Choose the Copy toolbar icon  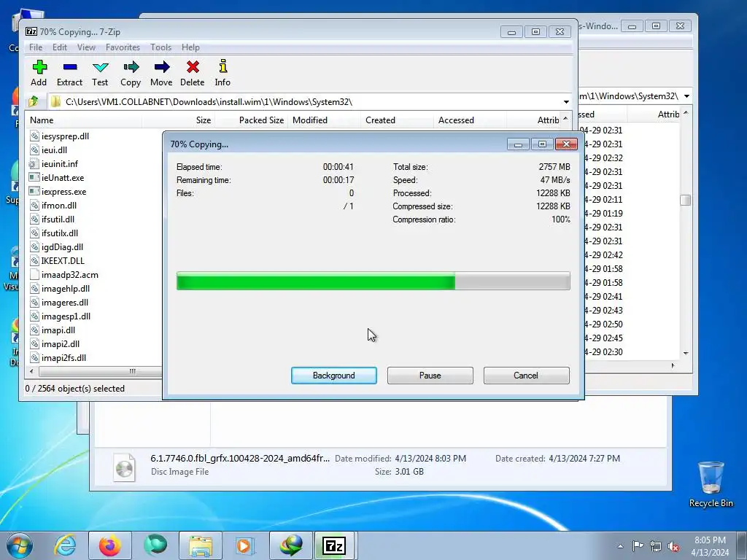pyautogui.click(x=131, y=67)
